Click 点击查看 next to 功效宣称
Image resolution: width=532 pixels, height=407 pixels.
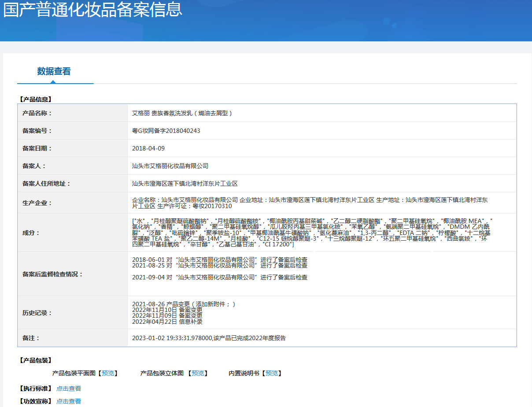69,401
